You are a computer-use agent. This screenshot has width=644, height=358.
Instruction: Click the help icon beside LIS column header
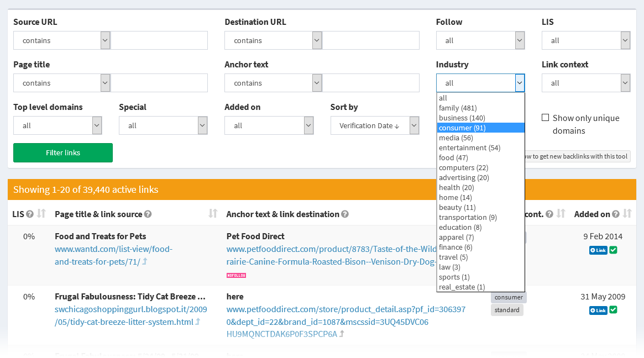tap(30, 214)
